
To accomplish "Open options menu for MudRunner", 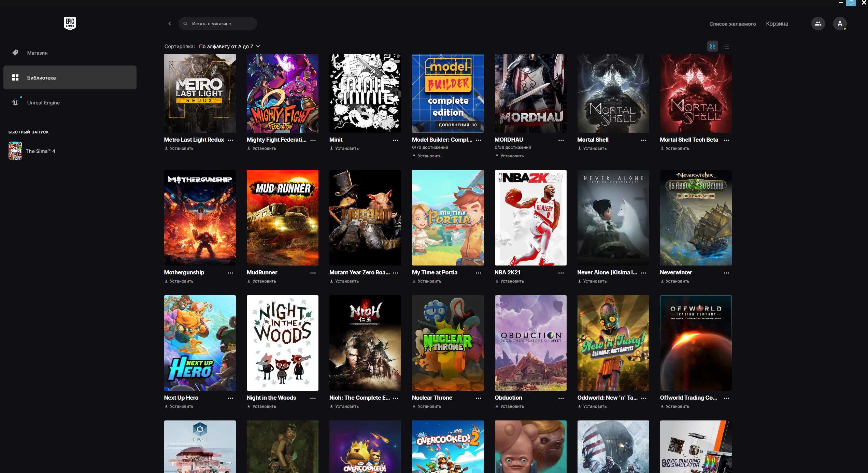I will coord(313,273).
